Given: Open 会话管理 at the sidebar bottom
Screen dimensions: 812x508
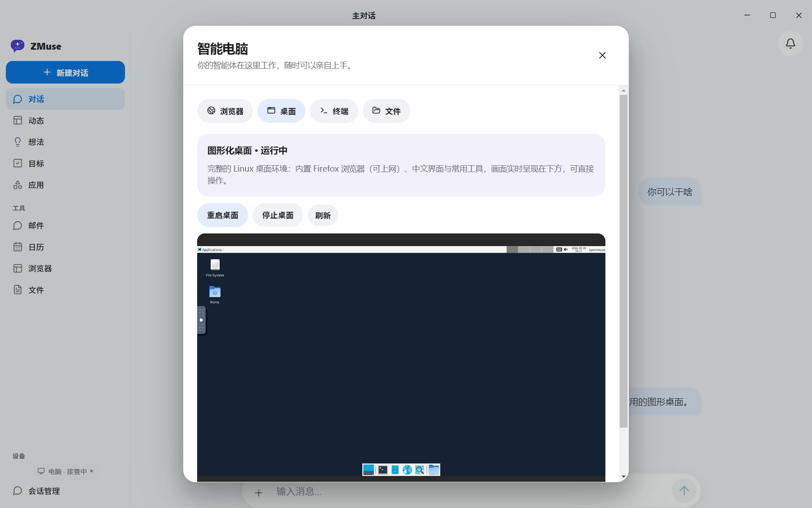Looking at the screenshot, I should (x=65, y=491).
